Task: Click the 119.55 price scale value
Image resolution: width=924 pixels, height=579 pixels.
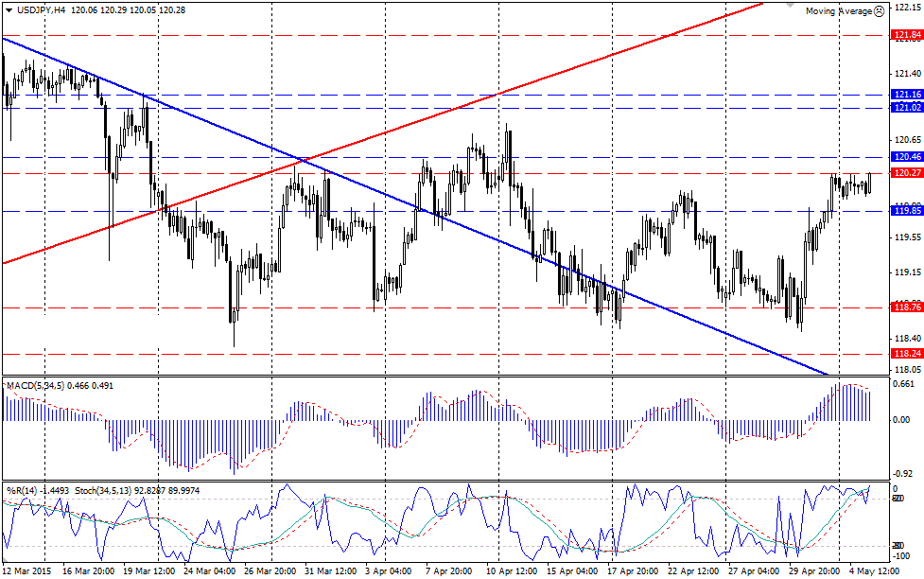Action: 908,237
